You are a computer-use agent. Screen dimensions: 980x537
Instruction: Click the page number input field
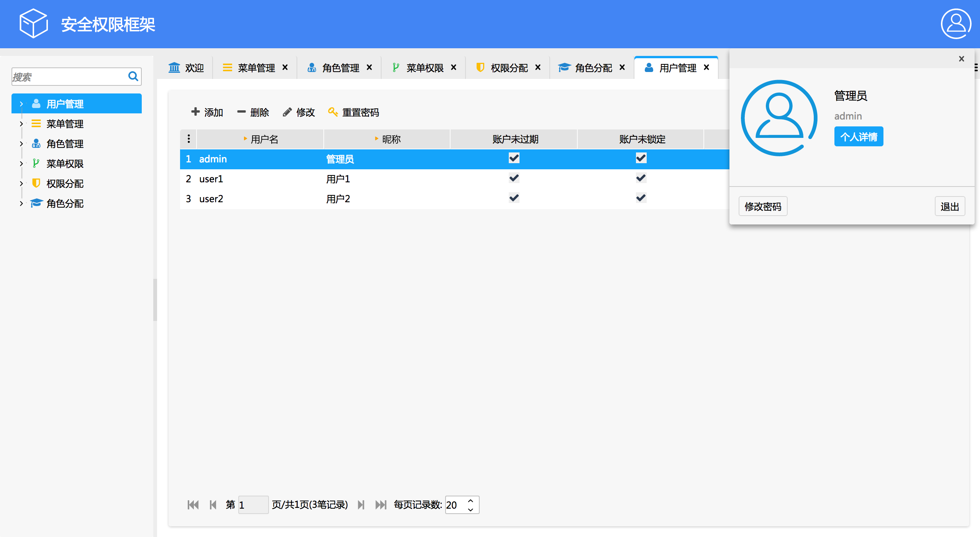coord(253,505)
